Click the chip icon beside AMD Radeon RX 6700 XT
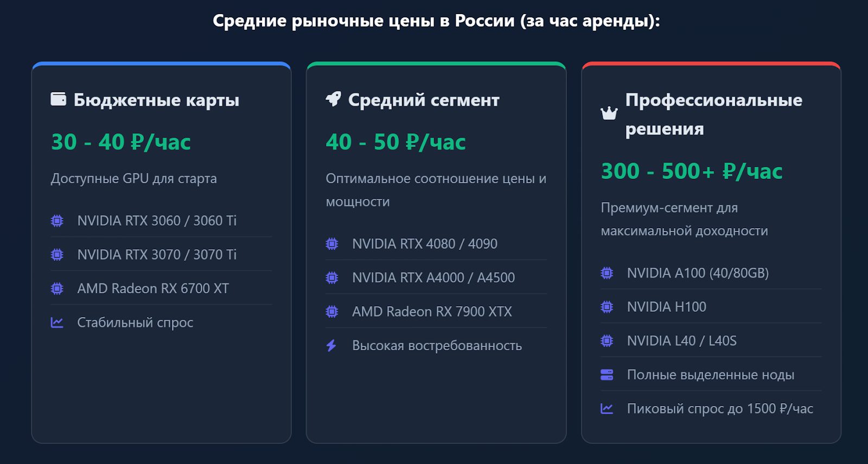The image size is (868, 464). (x=57, y=288)
